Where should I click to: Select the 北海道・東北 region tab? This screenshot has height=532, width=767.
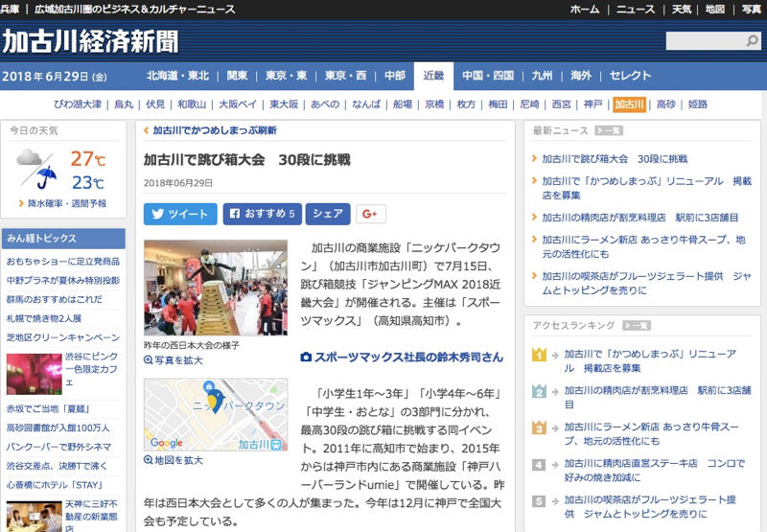(178, 76)
